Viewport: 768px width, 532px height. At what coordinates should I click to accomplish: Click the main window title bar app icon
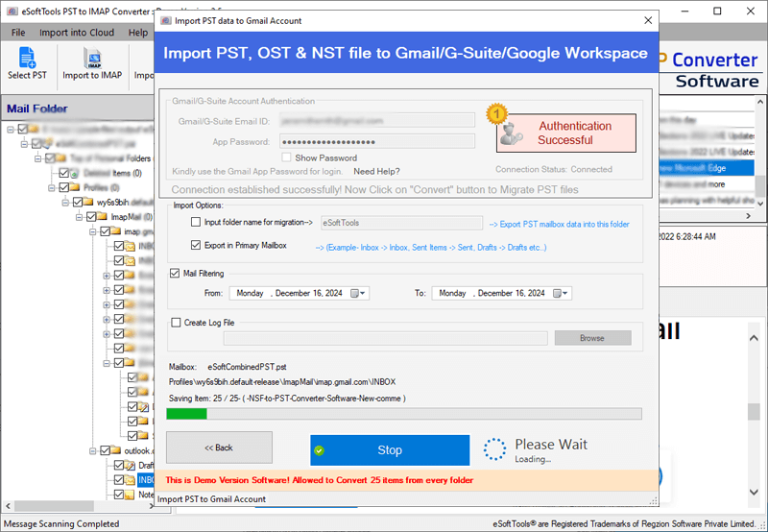pyautogui.click(x=12, y=11)
